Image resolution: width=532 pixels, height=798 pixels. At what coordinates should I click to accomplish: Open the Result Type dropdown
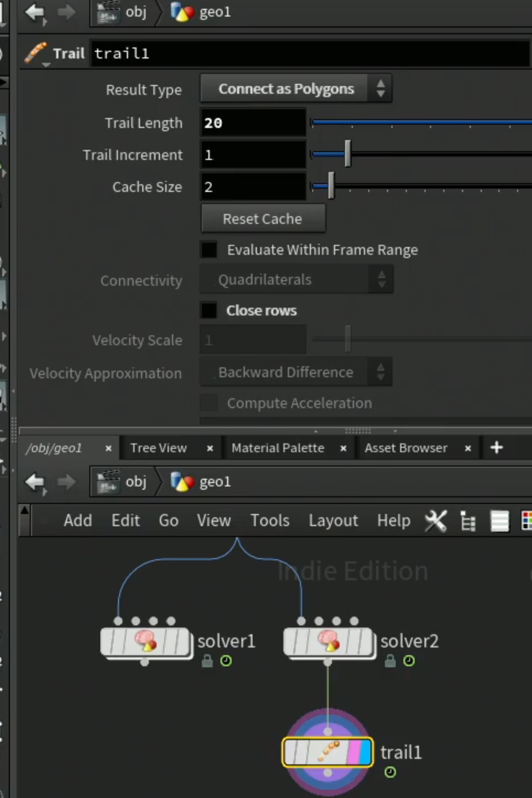296,89
